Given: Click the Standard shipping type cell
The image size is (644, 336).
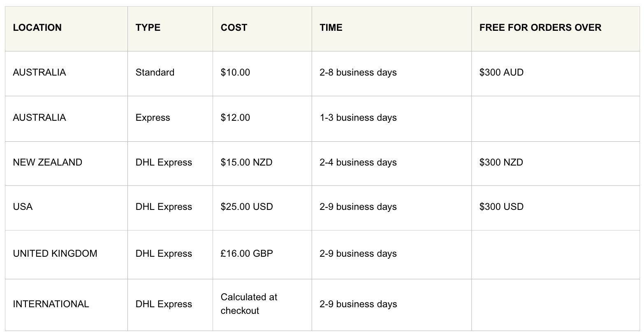Looking at the screenshot, I should tap(155, 72).
